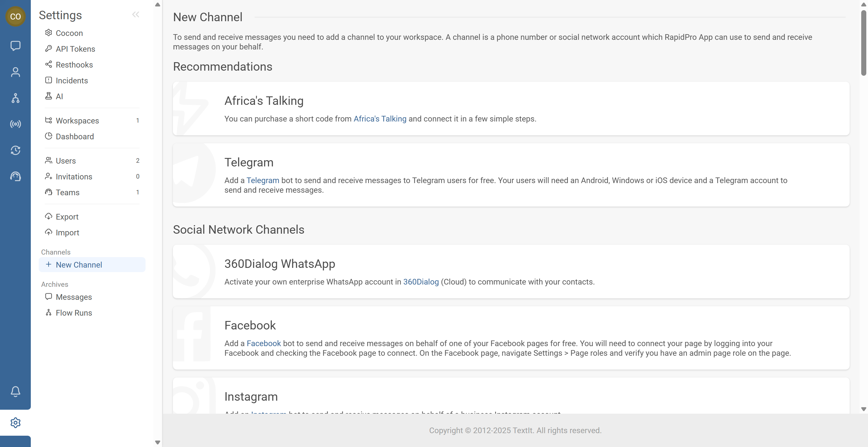Open the Messages speech-bubble icon in left rail
868x447 pixels.
[16, 45]
